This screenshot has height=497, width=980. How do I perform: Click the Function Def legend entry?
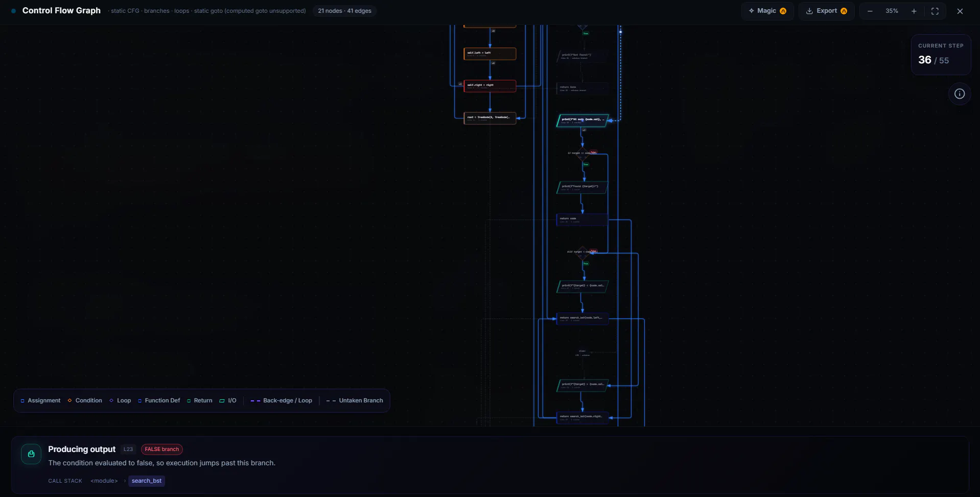pyautogui.click(x=159, y=401)
